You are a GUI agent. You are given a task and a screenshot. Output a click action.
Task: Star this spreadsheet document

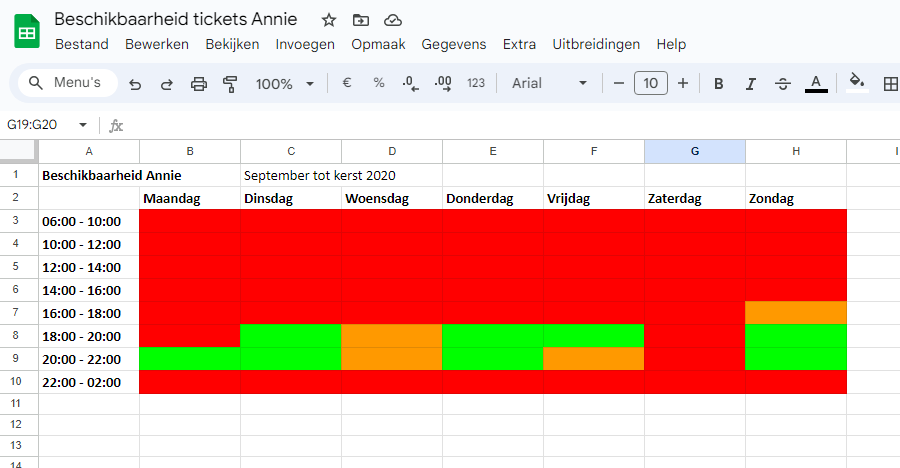tap(329, 20)
